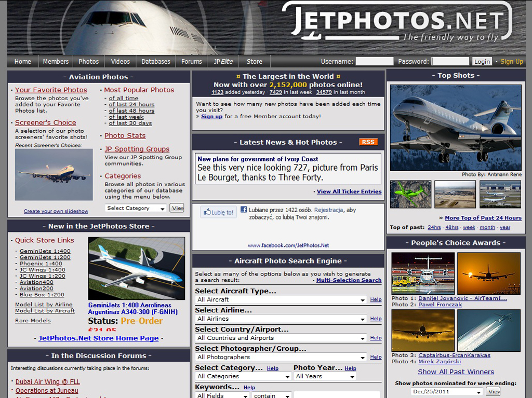Show top shots of past week
This screenshot has width=532, height=398.
[x=469, y=227]
